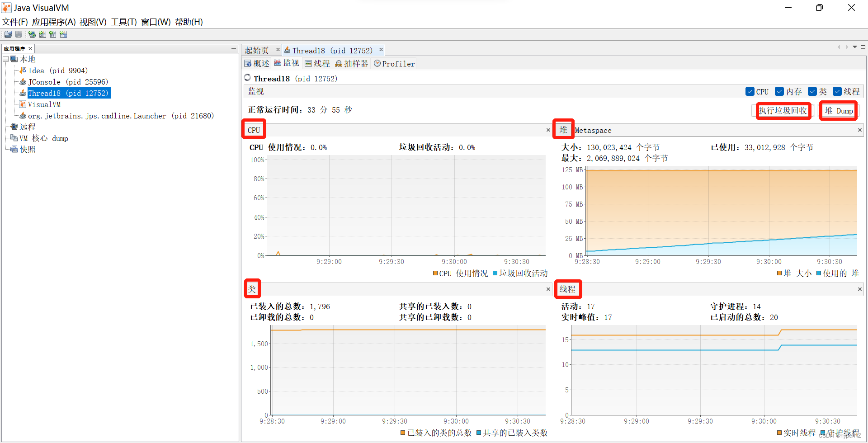This screenshot has width=868, height=443.
Task: Open the 视图(V) menu
Action: point(93,22)
